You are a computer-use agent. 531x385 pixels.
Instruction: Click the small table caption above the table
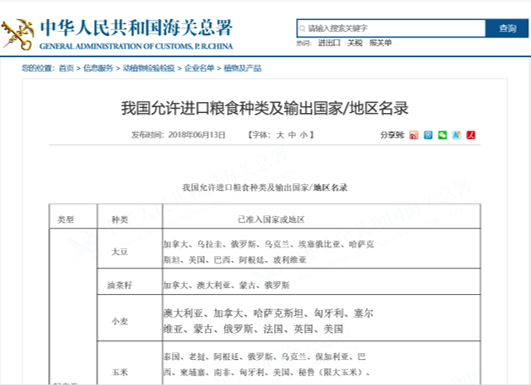pos(265,188)
